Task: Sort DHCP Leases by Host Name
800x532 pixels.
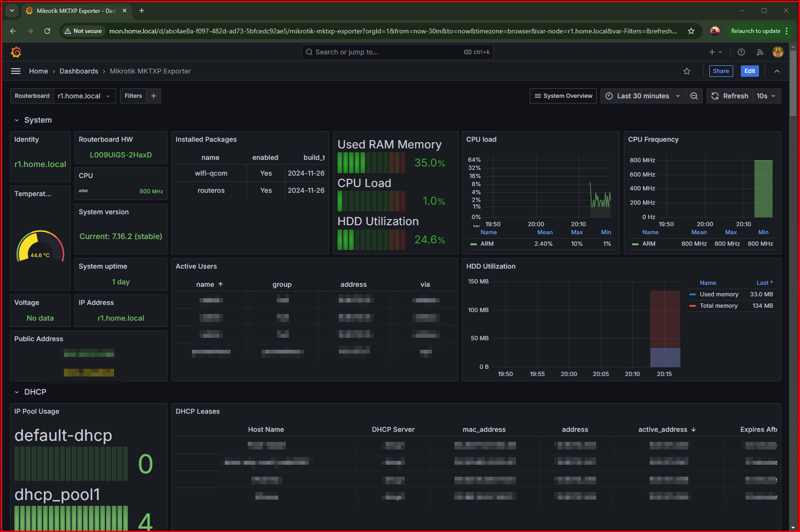Action: (266, 429)
